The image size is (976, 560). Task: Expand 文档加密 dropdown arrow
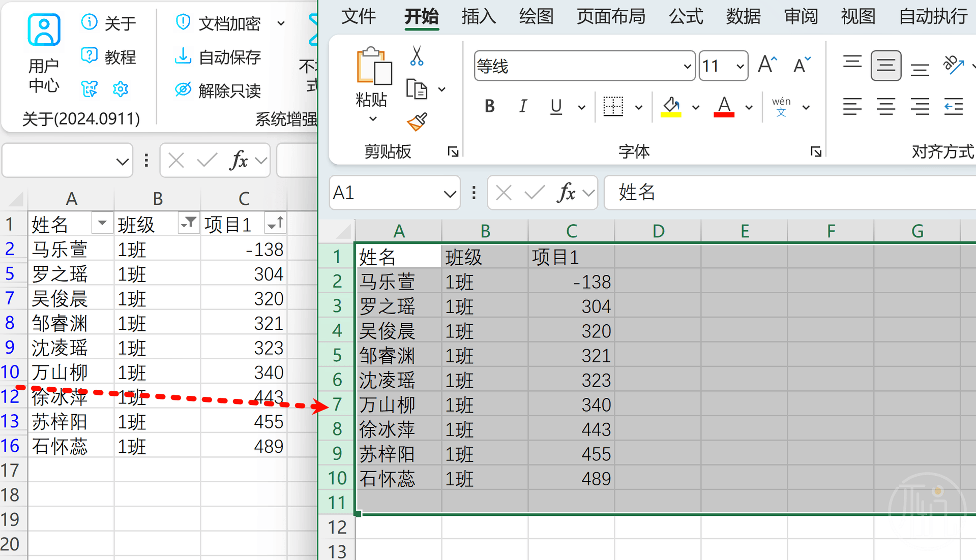pyautogui.click(x=281, y=23)
